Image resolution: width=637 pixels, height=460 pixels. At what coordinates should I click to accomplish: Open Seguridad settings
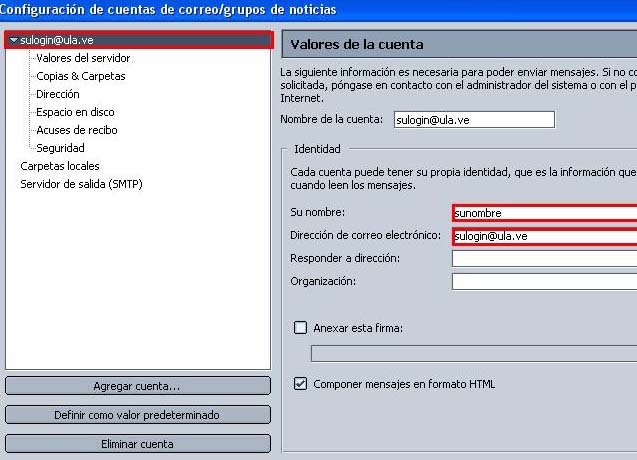click(x=60, y=148)
